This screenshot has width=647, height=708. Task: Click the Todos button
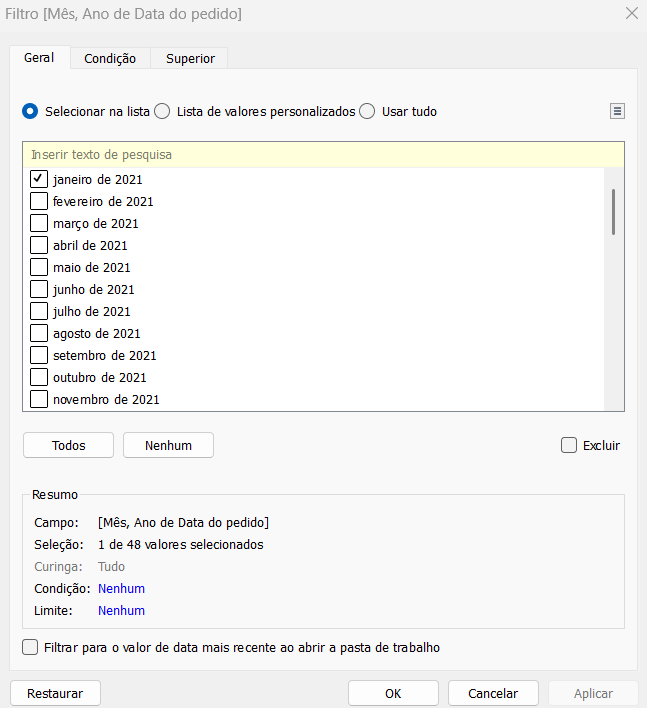(68, 445)
